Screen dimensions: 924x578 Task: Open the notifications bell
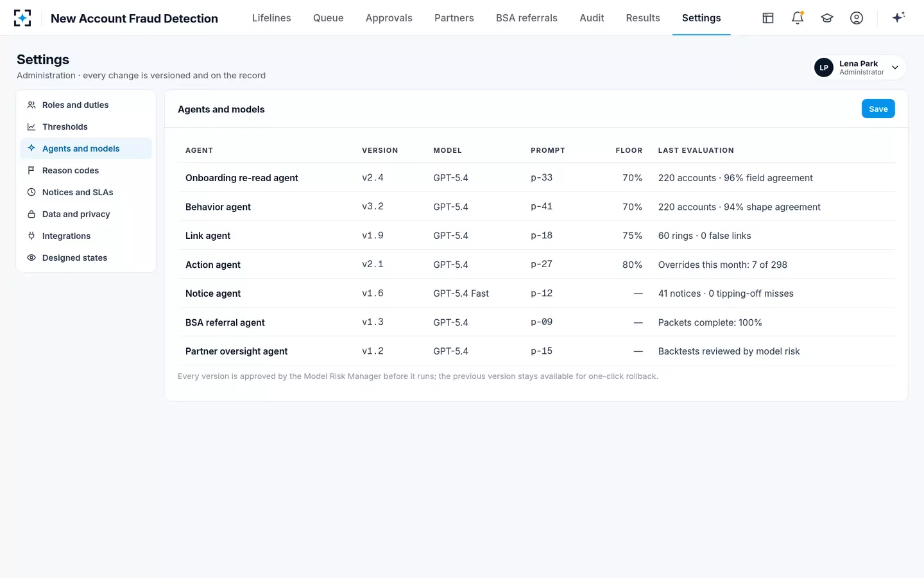(798, 18)
